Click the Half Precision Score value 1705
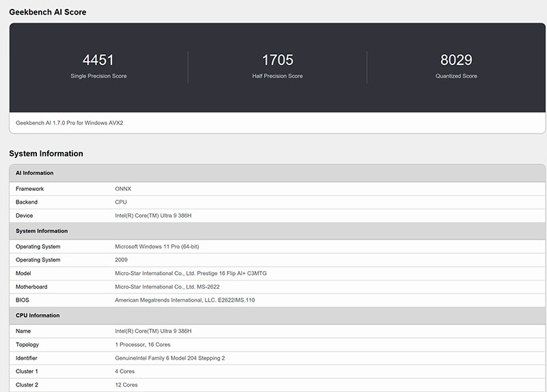The width and height of the screenshot is (547, 392). coord(277,60)
